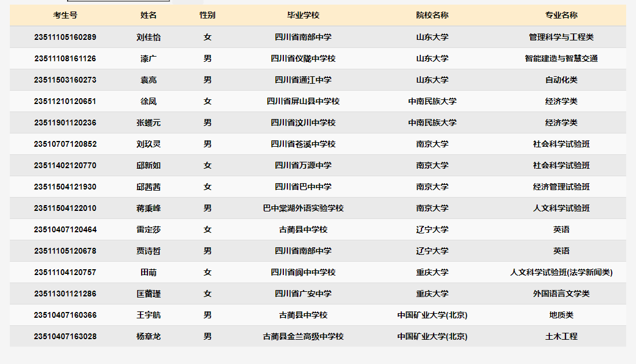Select exam number 23511504121930

[x=65, y=187]
